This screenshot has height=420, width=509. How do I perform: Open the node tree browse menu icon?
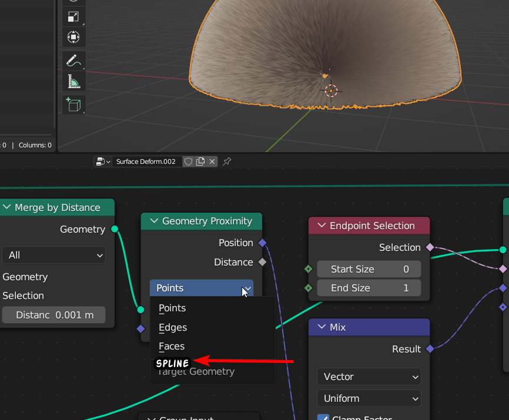tap(103, 162)
